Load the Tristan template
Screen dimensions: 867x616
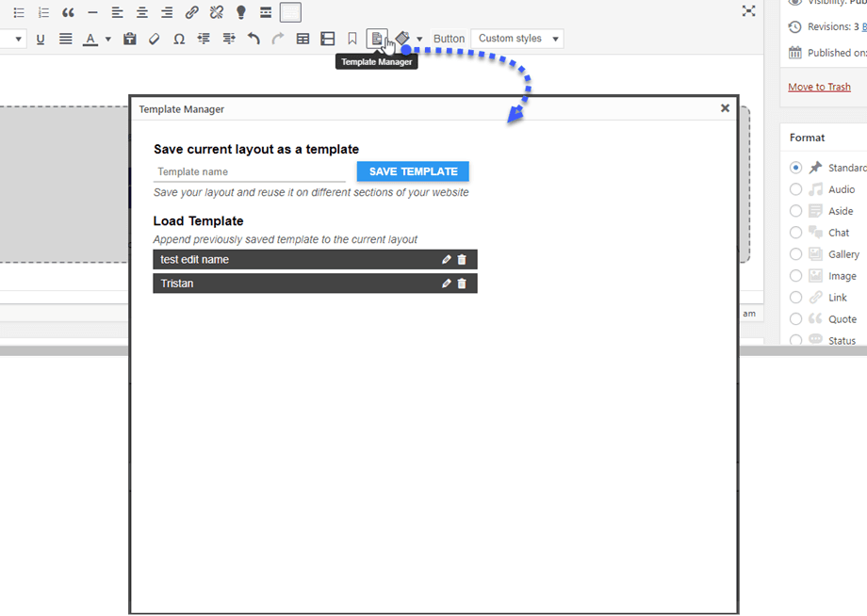pos(283,283)
